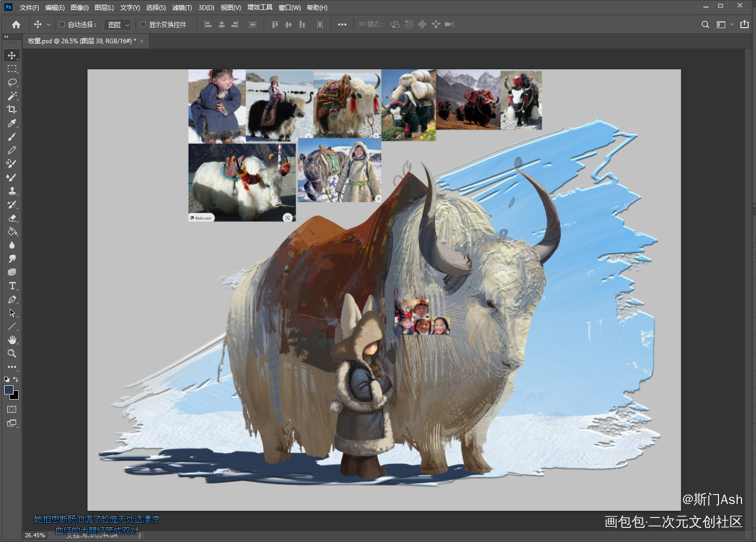Switch to the 牧童.psd document tab

(82, 41)
